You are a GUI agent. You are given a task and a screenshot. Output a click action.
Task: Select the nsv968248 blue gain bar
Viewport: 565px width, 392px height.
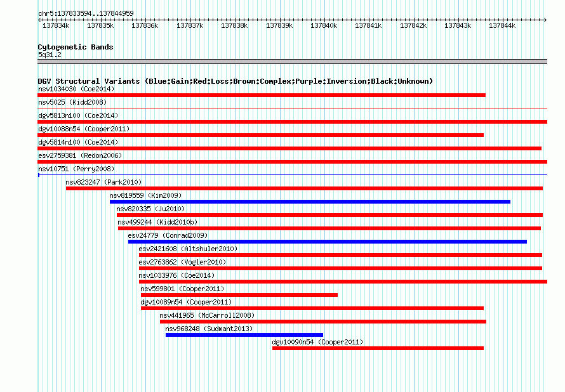pos(244,335)
